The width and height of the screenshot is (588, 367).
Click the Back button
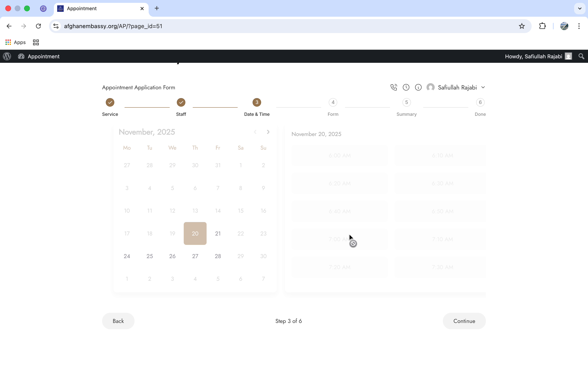click(118, 321)
